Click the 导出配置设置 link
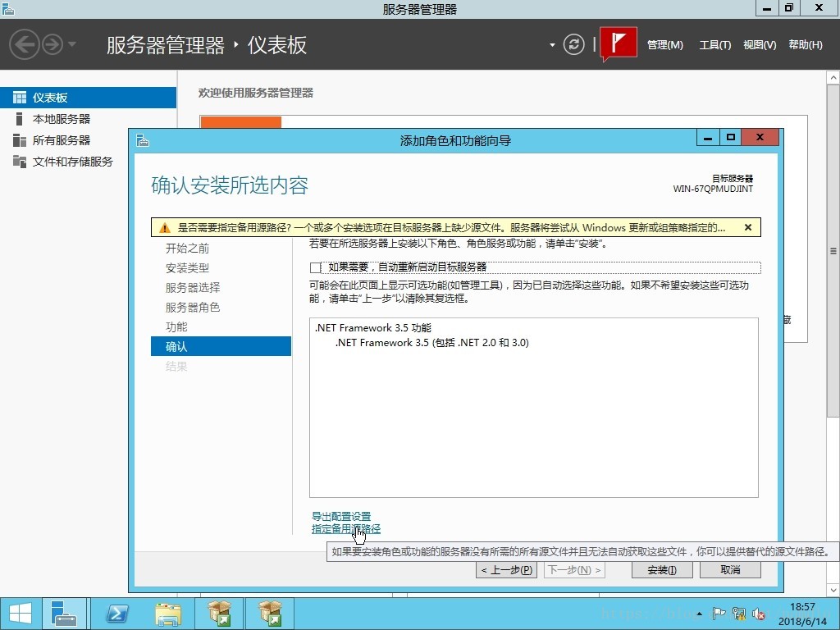The height and width of the screenshot is (630, 840). click(341, 517)
